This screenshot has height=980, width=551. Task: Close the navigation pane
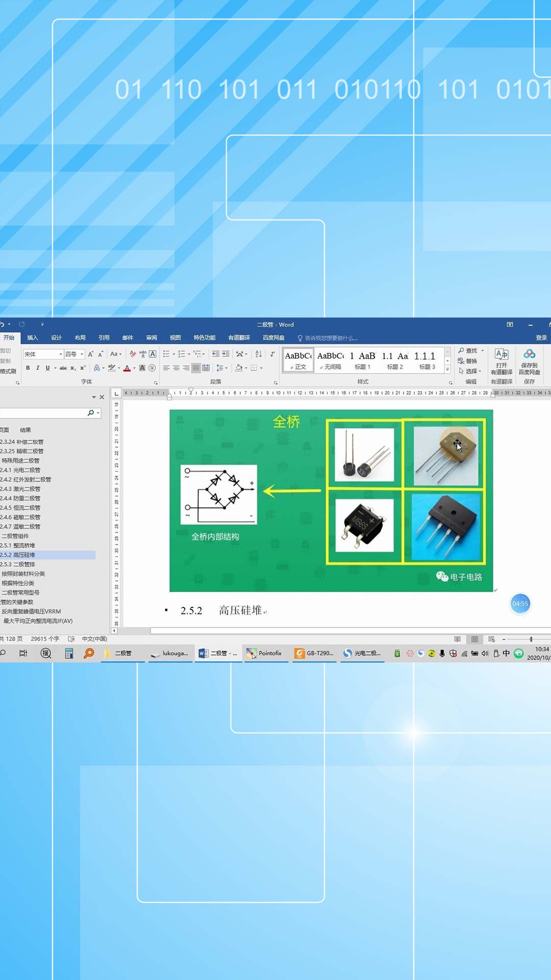pyautogui.click(x=102, y=397)
